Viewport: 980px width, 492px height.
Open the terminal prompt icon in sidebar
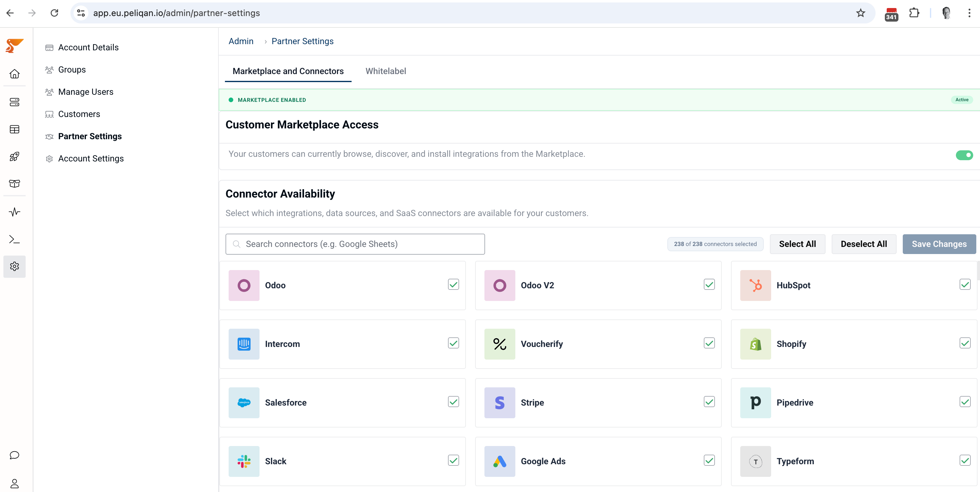15,239
